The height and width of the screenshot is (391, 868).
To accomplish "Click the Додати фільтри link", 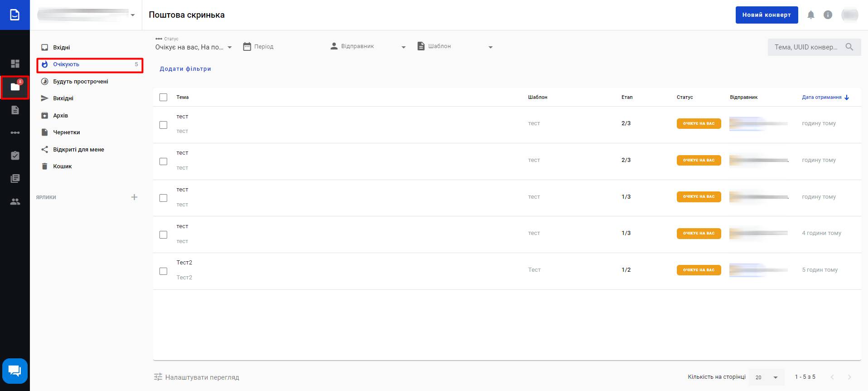I will coord(185,69).
